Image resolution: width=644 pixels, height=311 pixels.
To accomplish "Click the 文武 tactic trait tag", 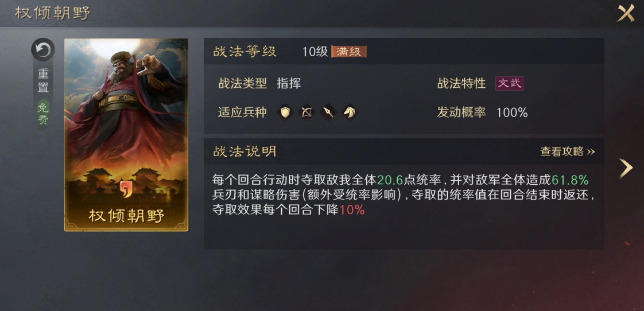I will 509,83.
